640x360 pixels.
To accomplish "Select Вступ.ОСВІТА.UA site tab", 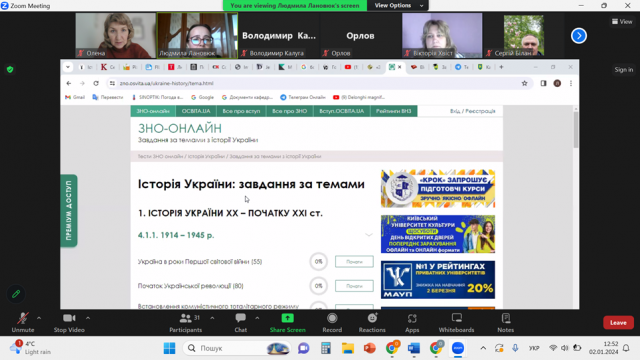I will (342, 111).
